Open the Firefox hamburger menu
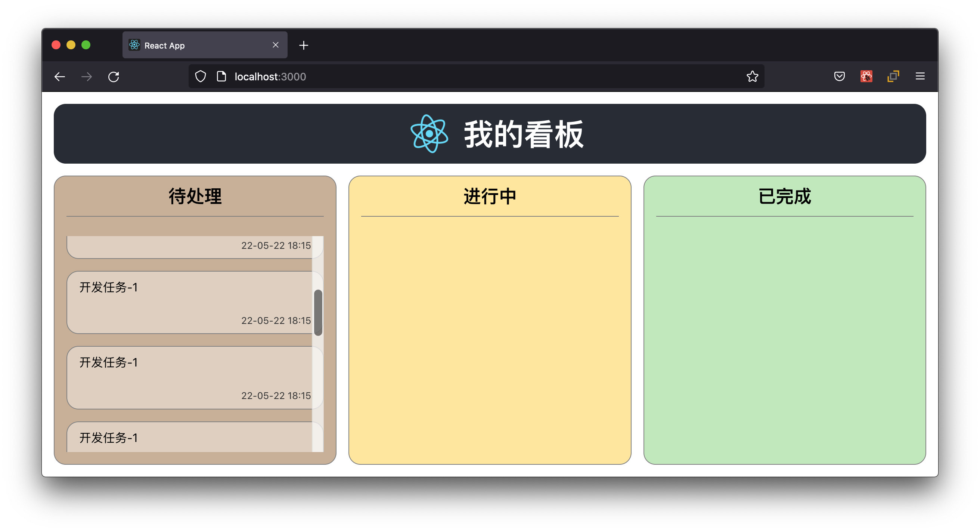The height and width of the screenshot is (532, 980). [x=920, y=77]
